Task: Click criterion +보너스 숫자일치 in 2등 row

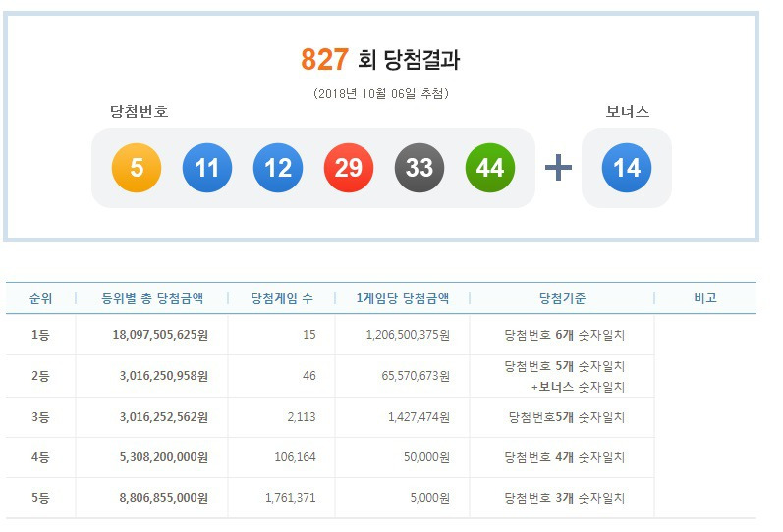Action: point(578,387)
